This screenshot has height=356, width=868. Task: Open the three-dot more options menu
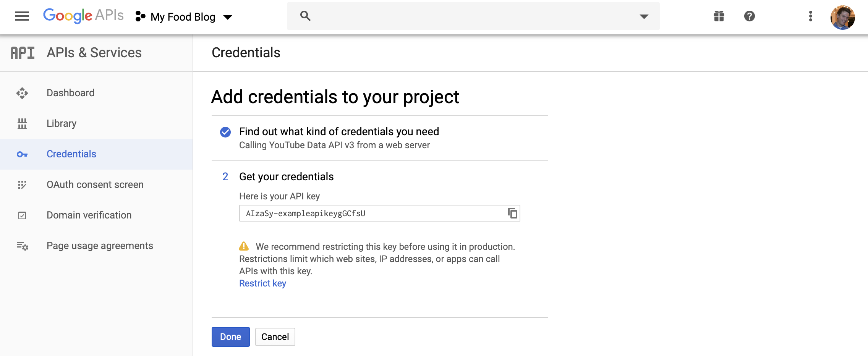tap(810, 16)
